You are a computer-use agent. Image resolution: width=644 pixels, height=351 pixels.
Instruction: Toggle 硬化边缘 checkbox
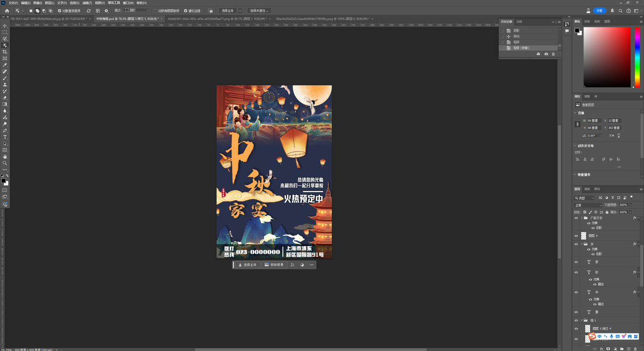click(x=185, y=10)
